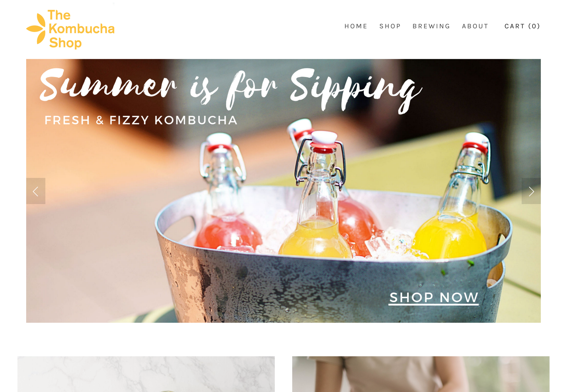This screenshot has height=392, width=567.
Task: Click the previous slide arrow
Action: 36,191
